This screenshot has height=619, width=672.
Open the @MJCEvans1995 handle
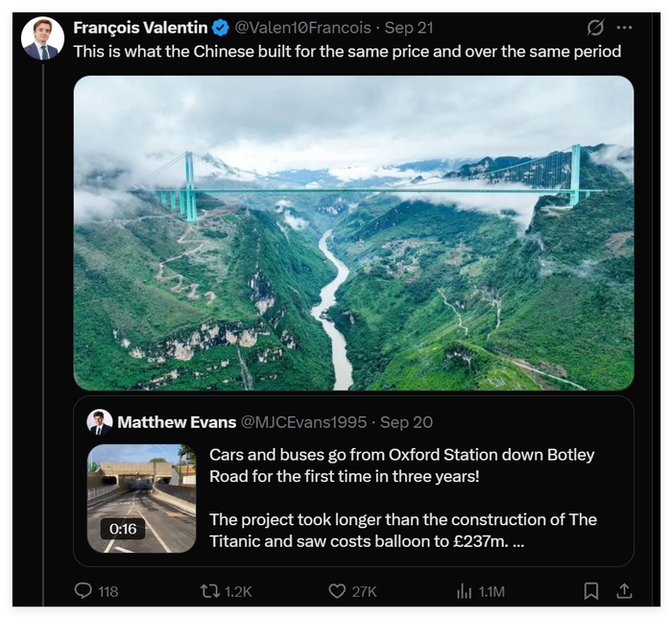[304, 422]
